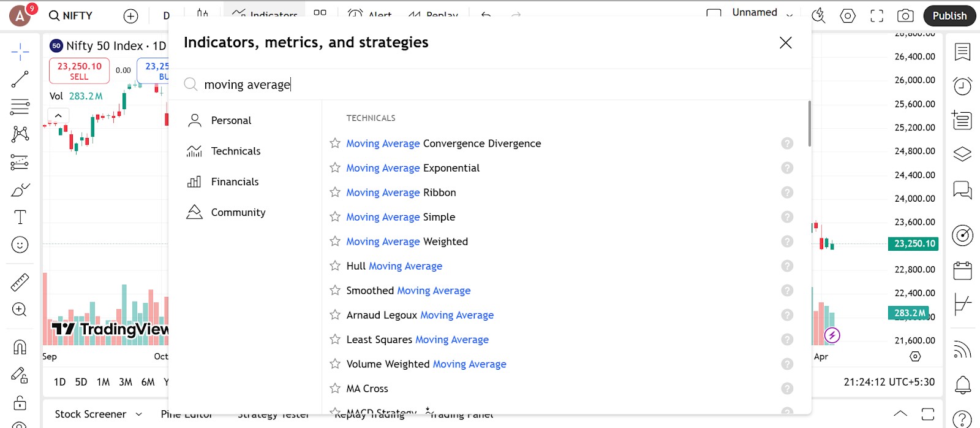The image size is (980, 428).
Task: Open the news list panel
Action: [962, 120]
